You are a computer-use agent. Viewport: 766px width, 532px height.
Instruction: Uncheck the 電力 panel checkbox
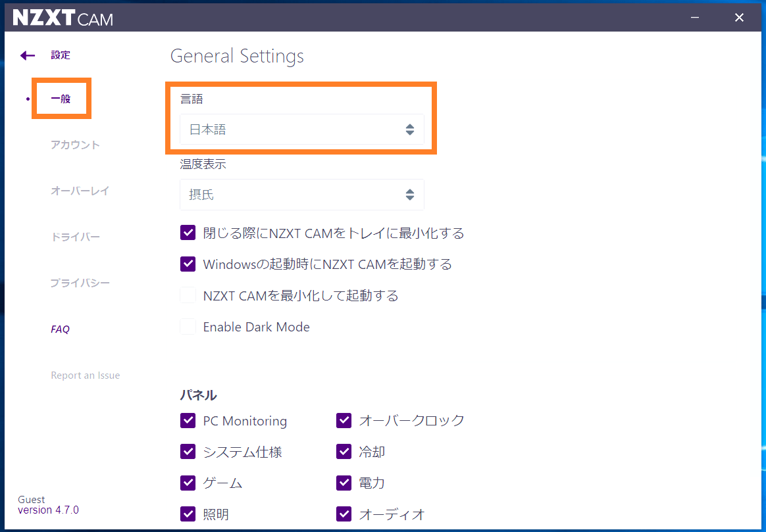(x=344, y=483)
